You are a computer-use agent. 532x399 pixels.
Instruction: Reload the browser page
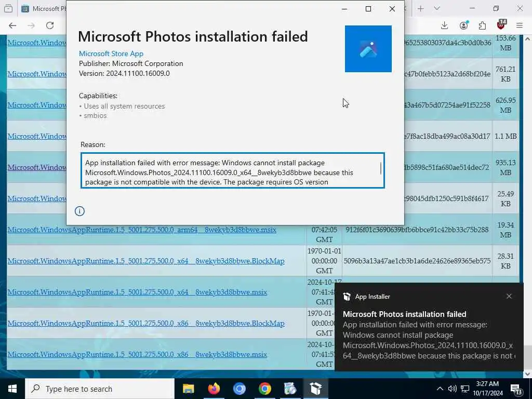click(x=50, y=25)
